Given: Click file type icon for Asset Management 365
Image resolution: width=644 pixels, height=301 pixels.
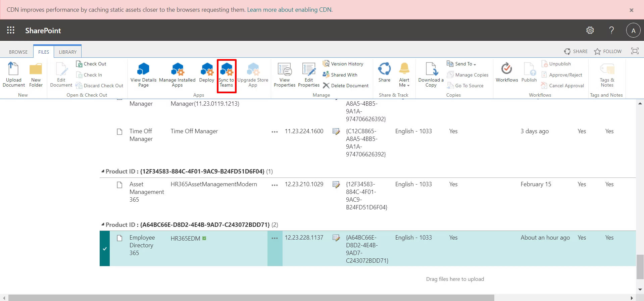Looking at the screenshot, I should [x=119, y=185].
